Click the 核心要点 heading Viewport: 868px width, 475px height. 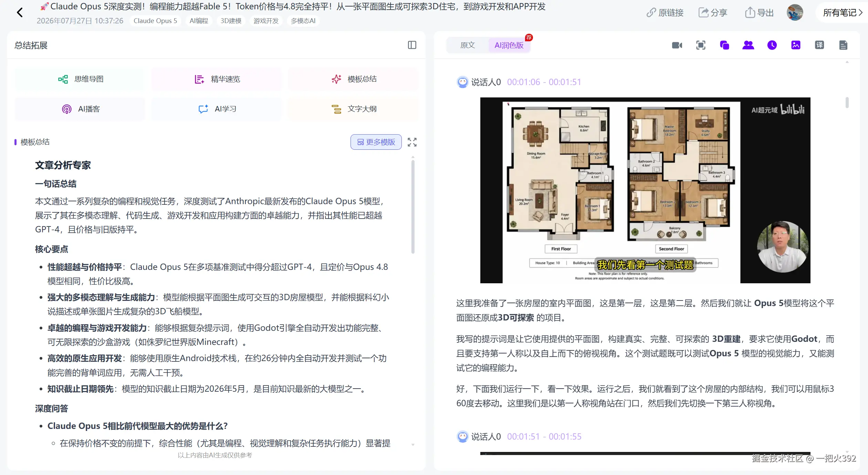coord(52,250)
